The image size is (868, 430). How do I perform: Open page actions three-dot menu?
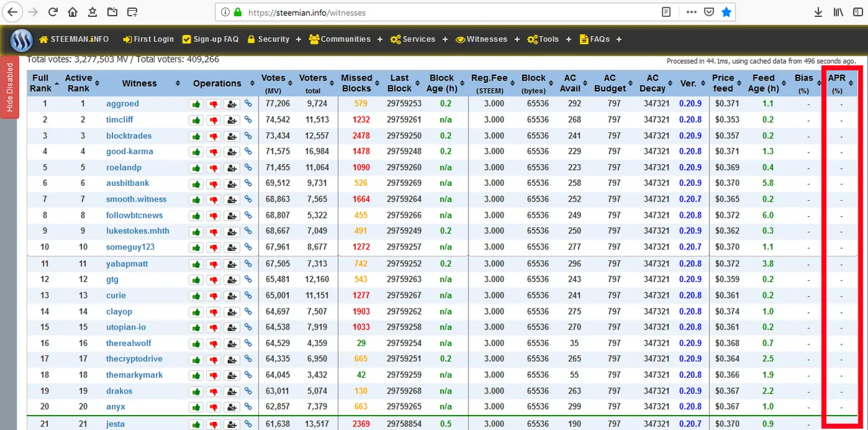pyautogui.click(x=691, y=12)
